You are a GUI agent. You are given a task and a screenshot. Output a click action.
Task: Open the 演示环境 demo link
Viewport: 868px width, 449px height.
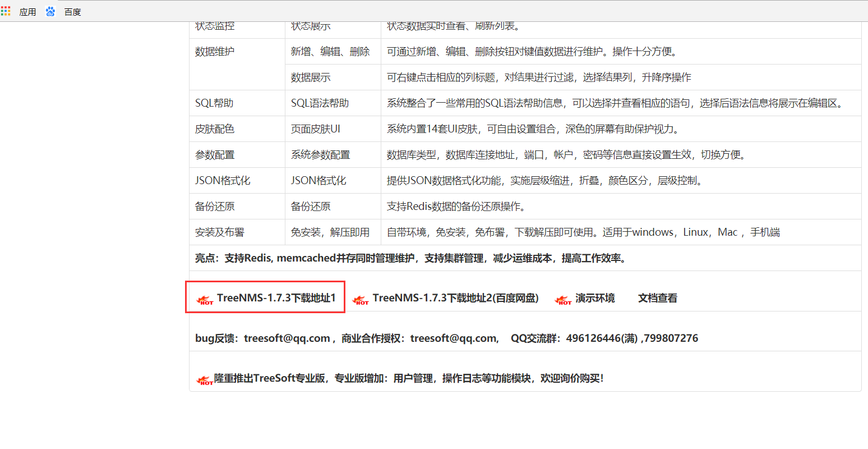tap(595, 298)
